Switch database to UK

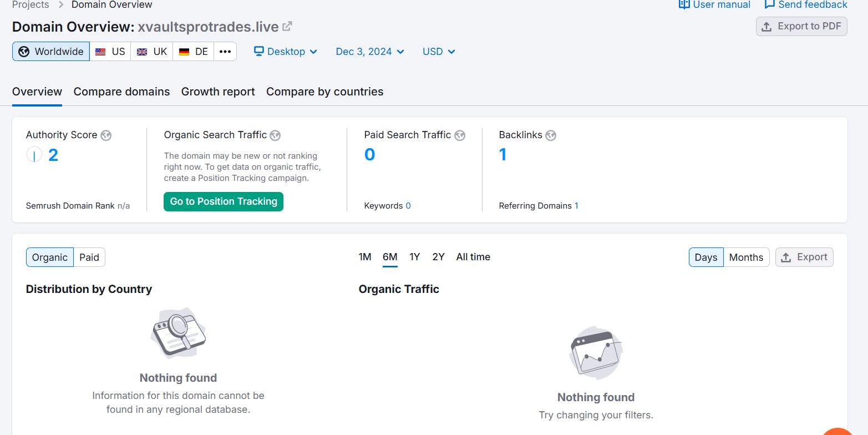pyautogui.click(x=152, y=52)
